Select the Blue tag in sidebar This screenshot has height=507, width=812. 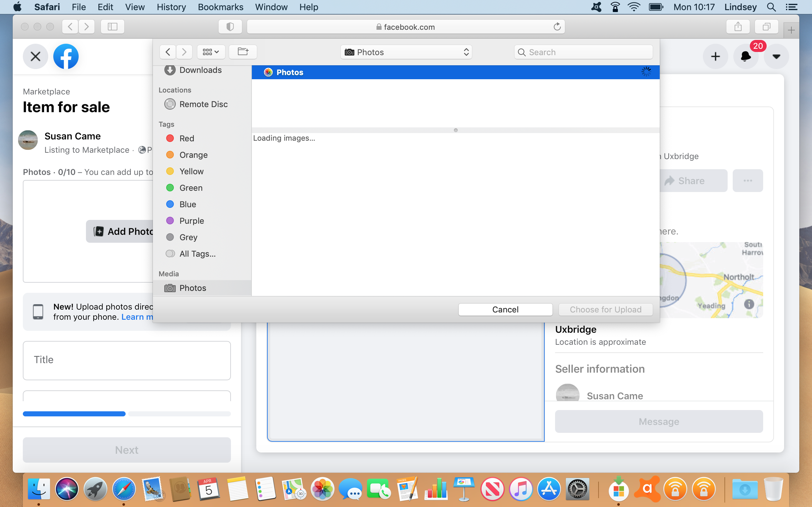point(187,204)
